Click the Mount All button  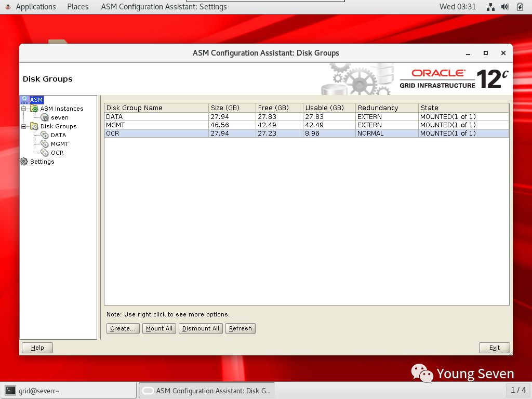pos(159,328)
